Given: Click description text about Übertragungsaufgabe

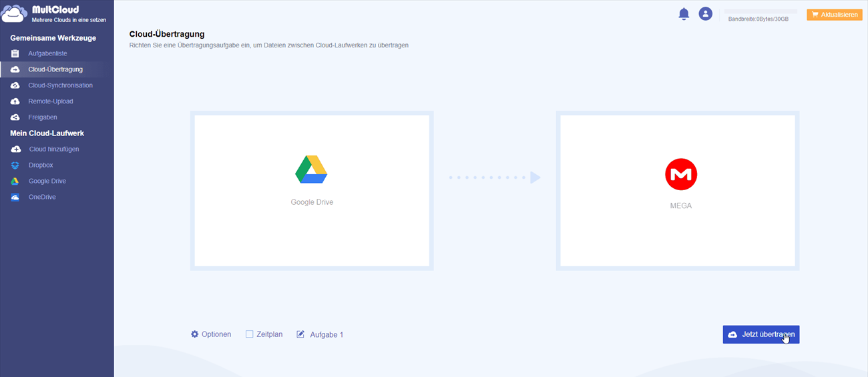Looking at the screenshot, I should pos(269,45).
